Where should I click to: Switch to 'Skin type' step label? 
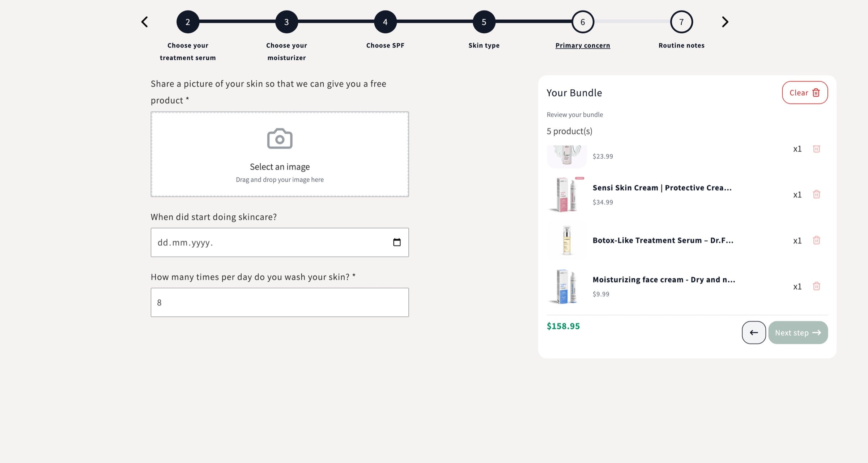click(x=484, y=45)
